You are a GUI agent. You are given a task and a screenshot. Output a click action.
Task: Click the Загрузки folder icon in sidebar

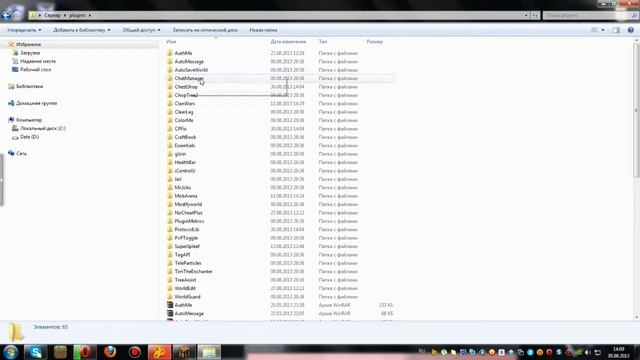(x=16, y=53)
